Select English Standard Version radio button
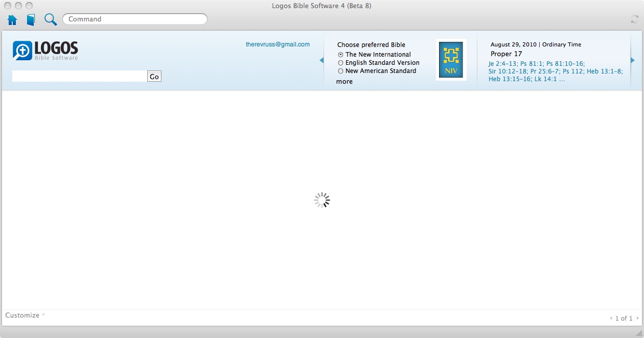Image resolution: width=644 pixels, height=338 pixels. tap(340, 63)
